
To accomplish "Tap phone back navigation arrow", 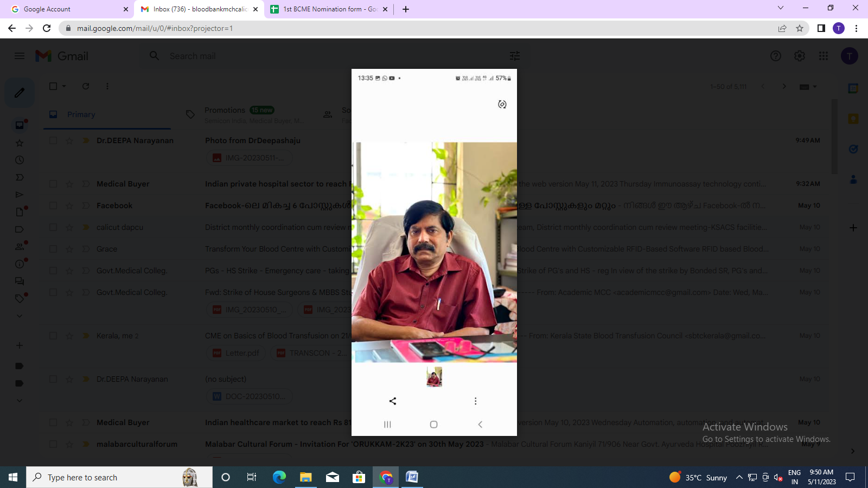I will tap(480, 425).
